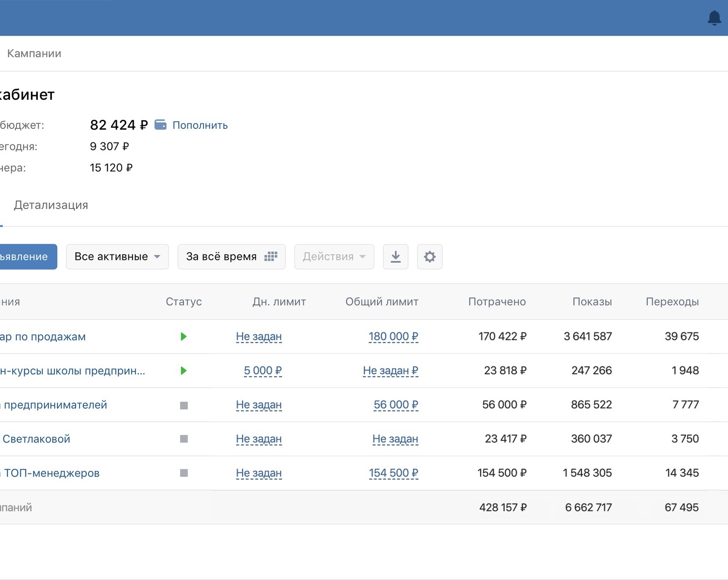The height and width of the screenshot is (580, 728).
Task: Click the 1 548 305 impressions cell
Action: coord(587,473)
